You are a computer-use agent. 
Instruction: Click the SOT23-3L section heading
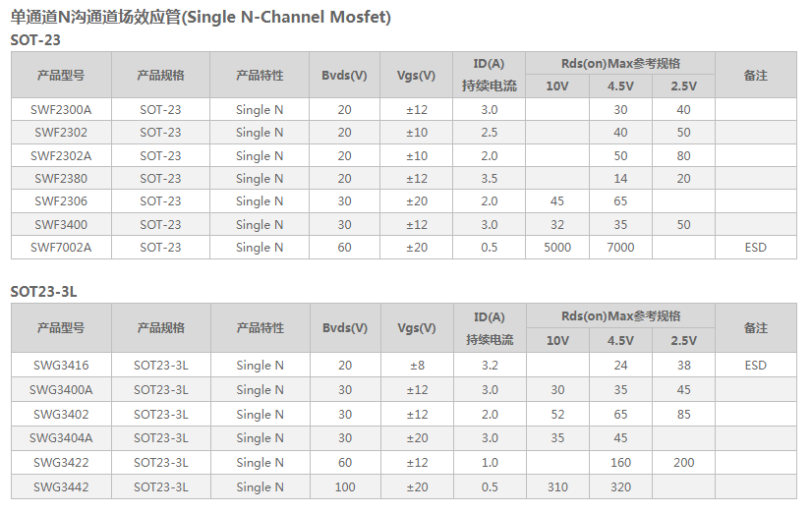pos(43,291)
